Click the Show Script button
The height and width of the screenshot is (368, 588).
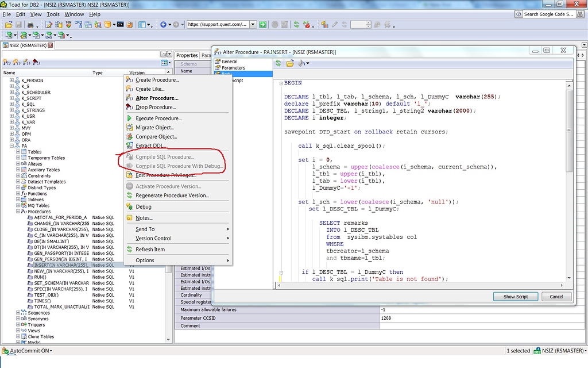pyautogui.click(x=515, y=297)
